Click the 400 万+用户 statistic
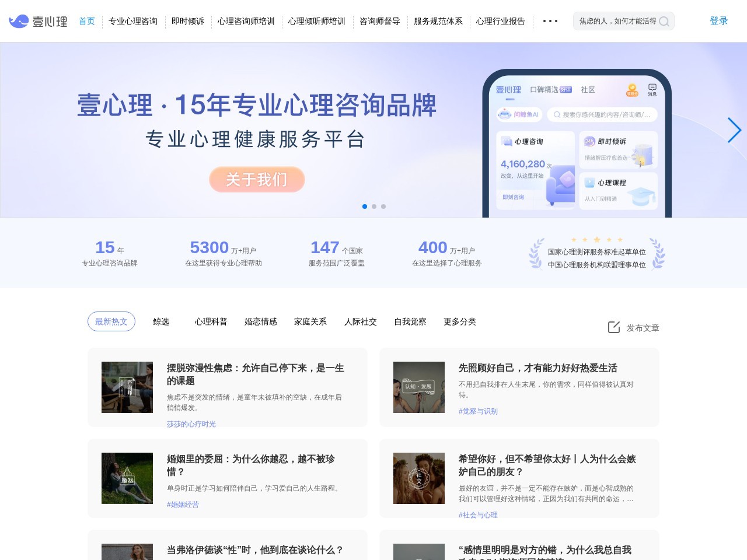 click(x=446, y=253)
